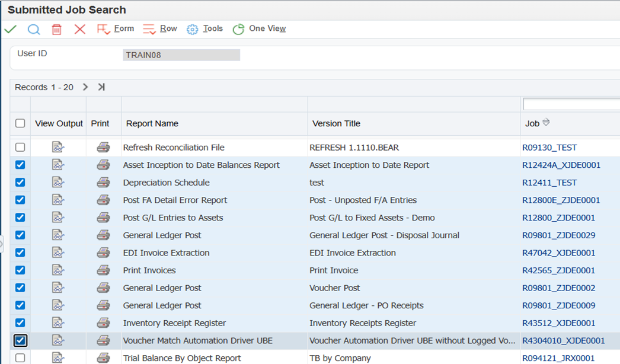Open job link R4304010_XJDE0001

pyautogui.click(x=564, y=341)
